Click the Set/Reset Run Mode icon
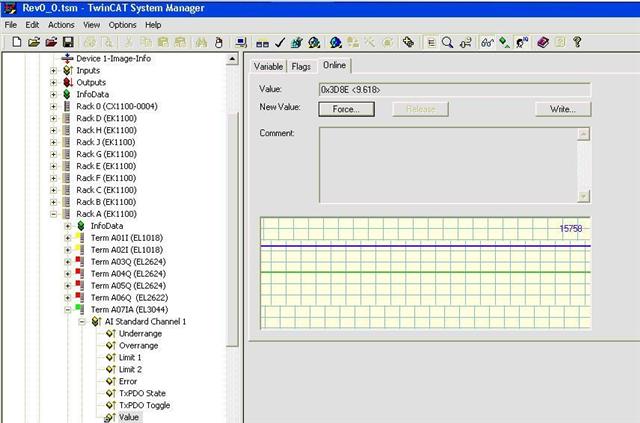Screen dimensions: 640x423 [x=314, y=42]
